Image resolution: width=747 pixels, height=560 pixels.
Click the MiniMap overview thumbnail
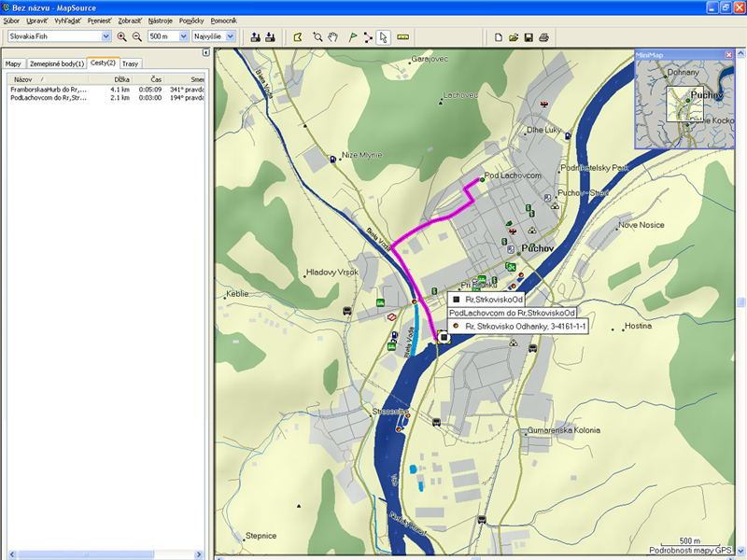684,104
